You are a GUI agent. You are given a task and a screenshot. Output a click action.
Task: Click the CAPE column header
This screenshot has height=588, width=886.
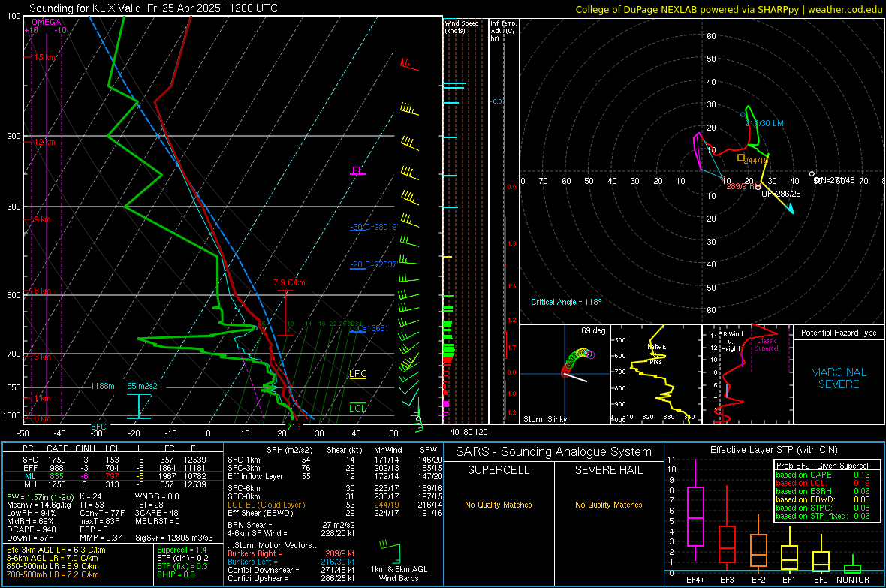(x=57, y=448)
